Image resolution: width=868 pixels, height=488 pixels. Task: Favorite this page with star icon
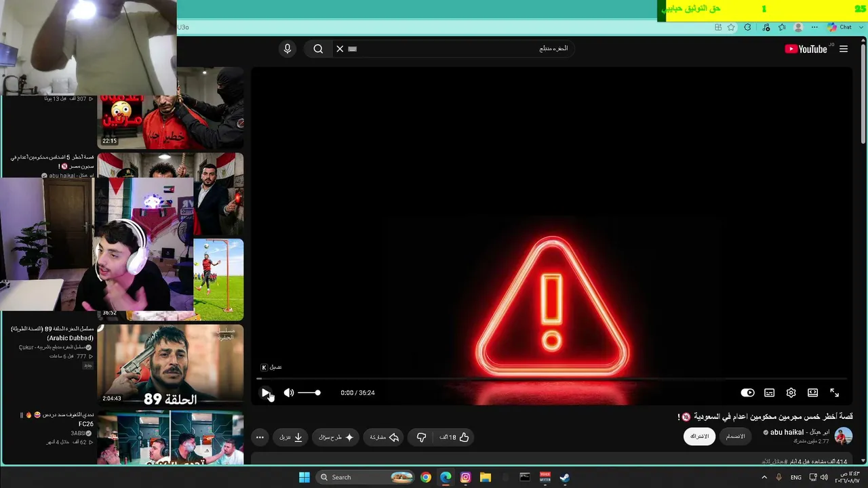click(731, 27)
